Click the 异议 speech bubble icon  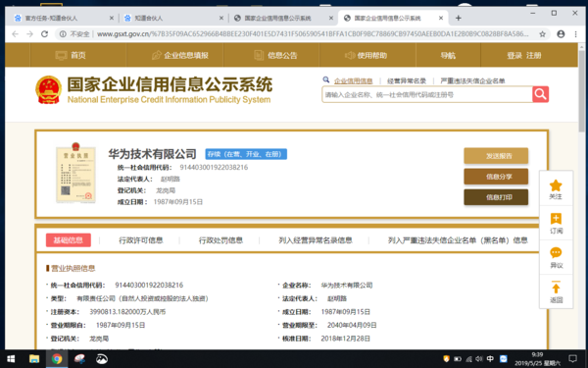point(556,253)
